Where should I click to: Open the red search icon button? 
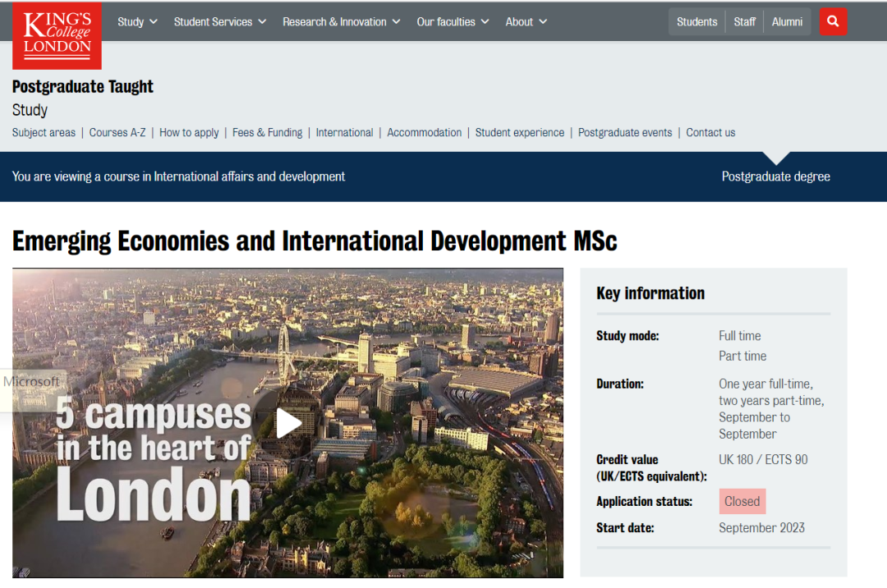(833, 22)
